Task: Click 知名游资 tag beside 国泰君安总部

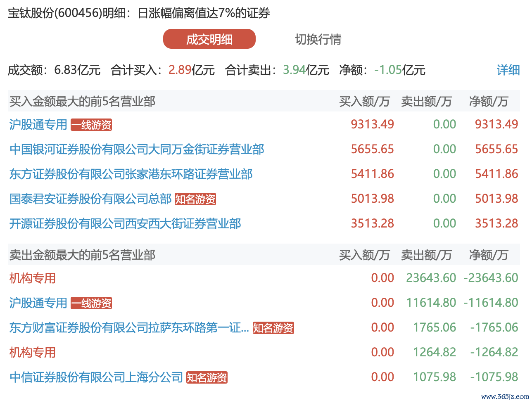Action: click(195, 199)
